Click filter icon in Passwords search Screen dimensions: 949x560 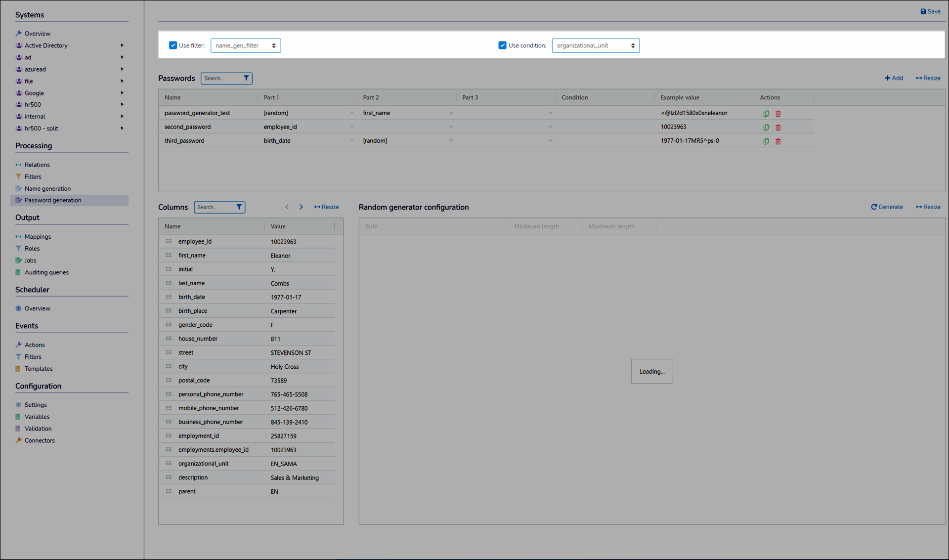pyautogui.click(x=246, y=78)
